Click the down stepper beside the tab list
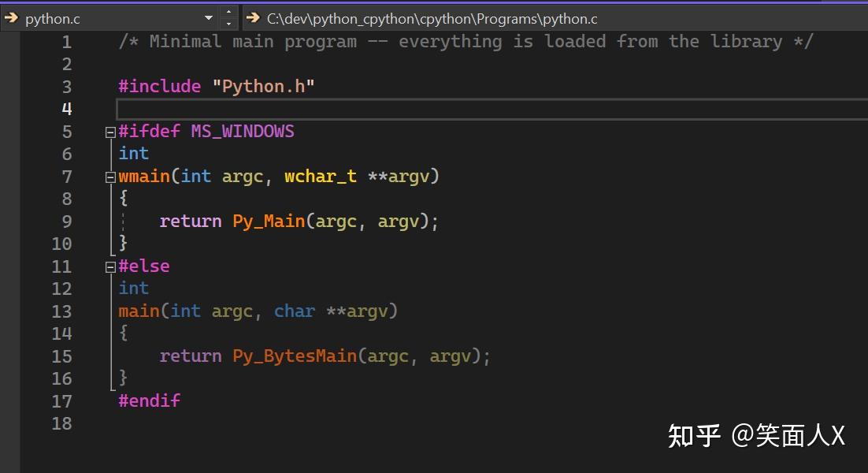Screen dimensions: 868x473 (228, 22)
